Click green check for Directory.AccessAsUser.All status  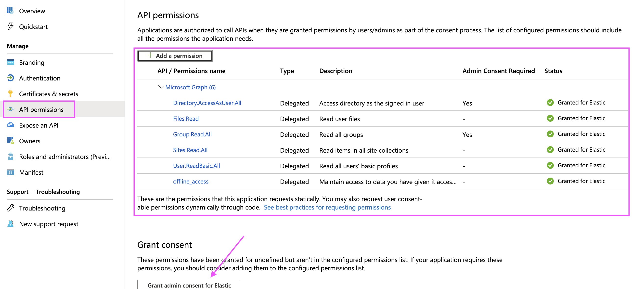tap(550, 103)
